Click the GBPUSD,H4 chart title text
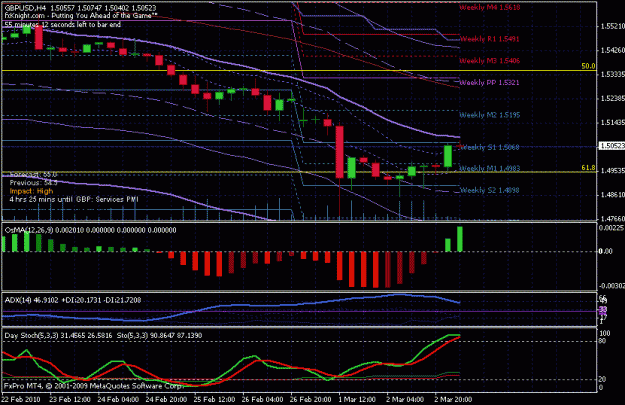The height and width of the screenshot is (405, 625). (x=25, y=8)
